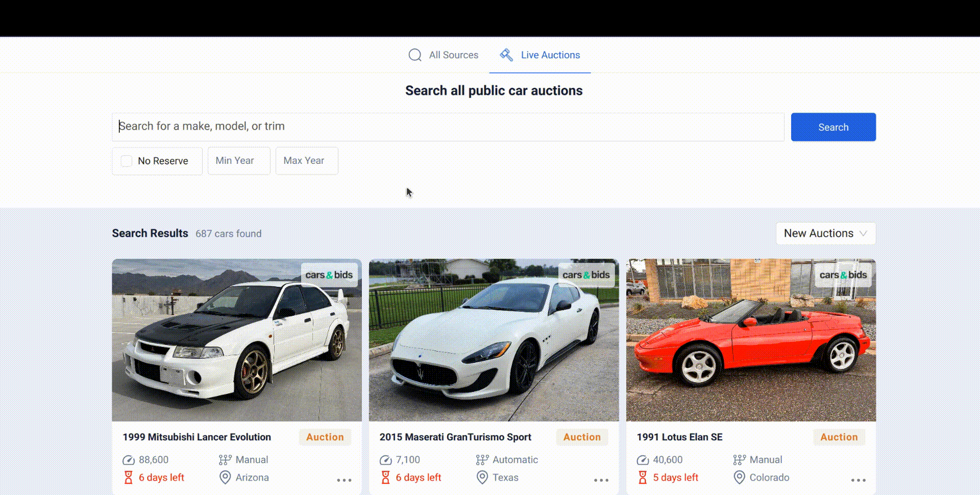Click the Auction badge on the Mitsubishi card
The height and width of the screenshot is (495, 980).
click(x=325, y=437)
